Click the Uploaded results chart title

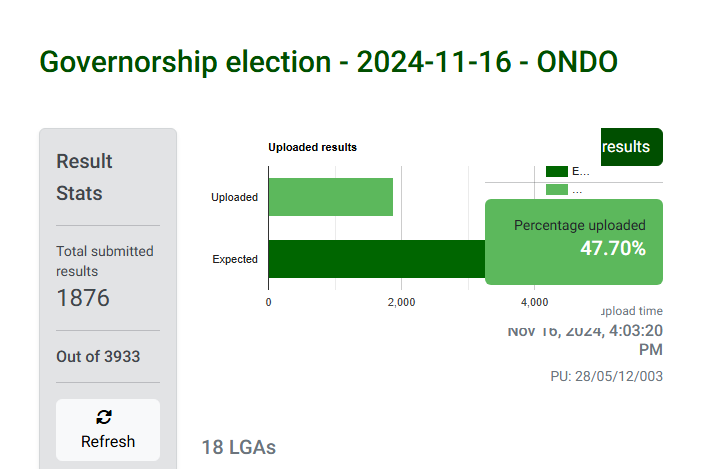(312, 147)
